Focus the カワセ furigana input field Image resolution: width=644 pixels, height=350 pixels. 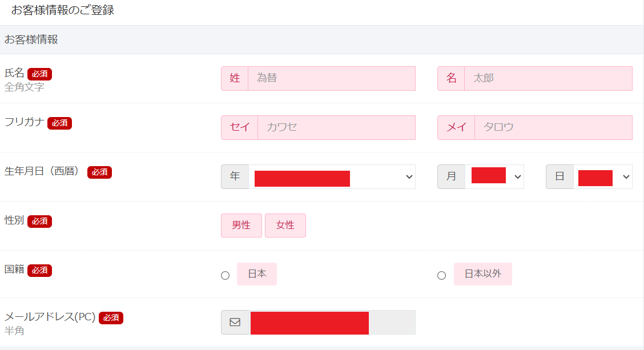click(337, 127)
